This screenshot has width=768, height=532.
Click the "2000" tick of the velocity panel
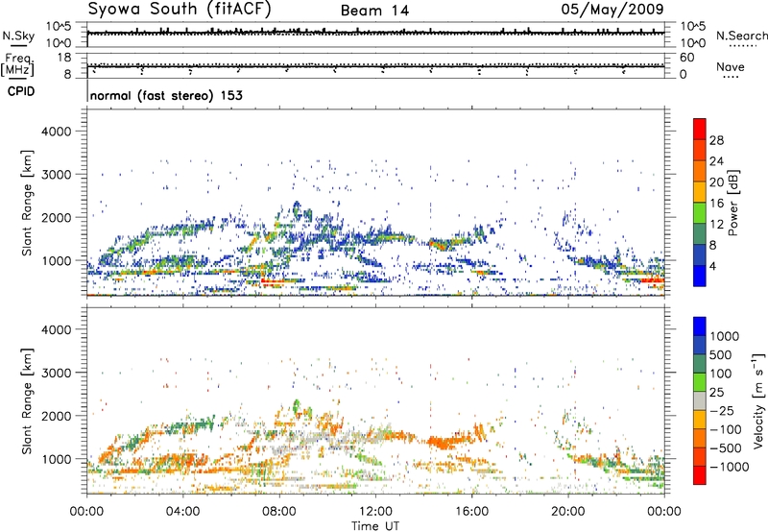coord(57,416)
